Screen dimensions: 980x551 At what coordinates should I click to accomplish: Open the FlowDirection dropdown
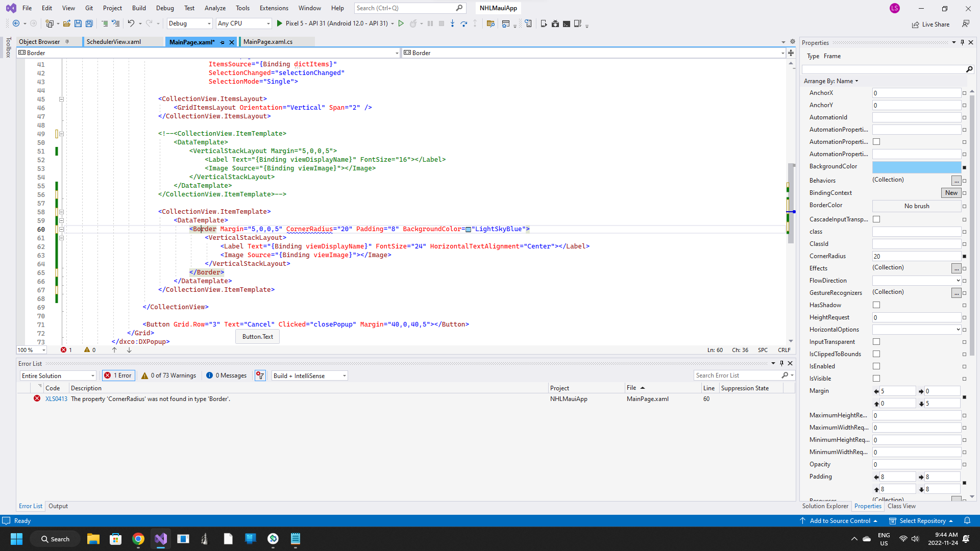pos(917,281)
